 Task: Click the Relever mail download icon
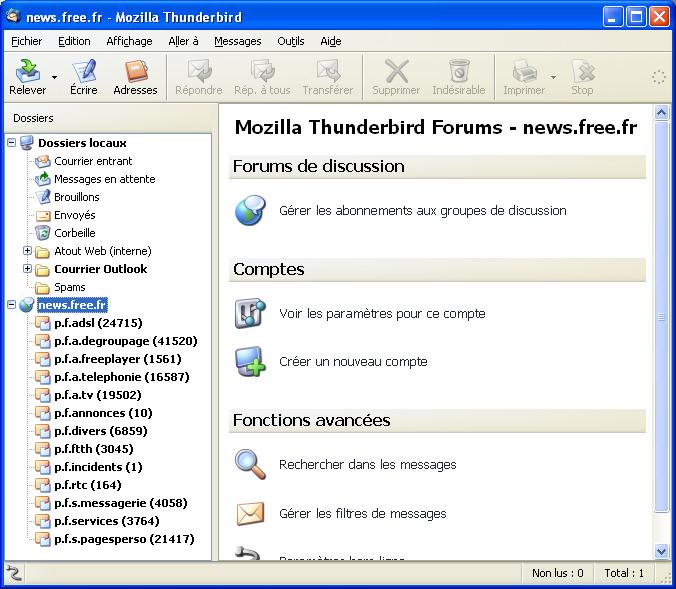(x=28, y=71)
